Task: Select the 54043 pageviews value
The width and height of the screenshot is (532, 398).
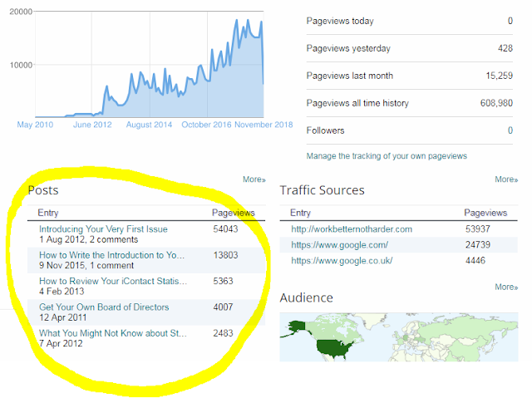Action: tap(225, 229)
